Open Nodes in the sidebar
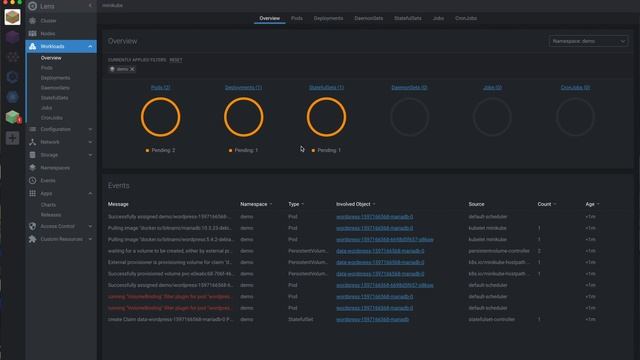The image size is (640, 360). point(48,33)
